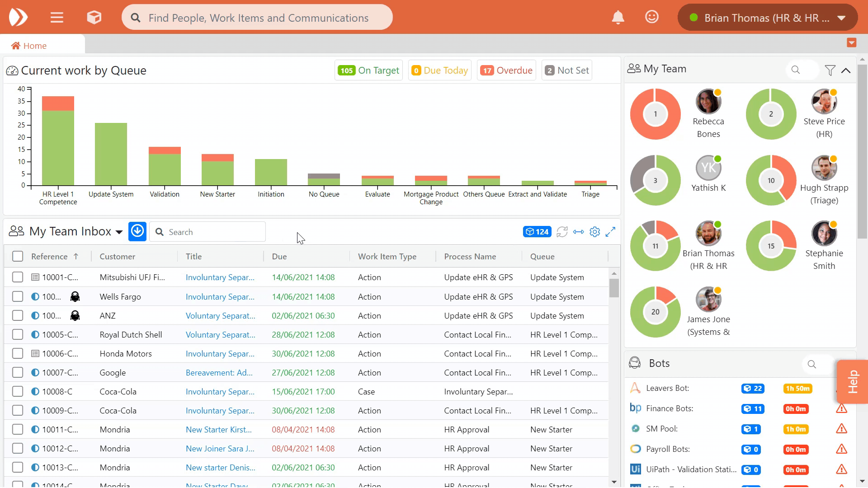Filter the chart by Overdue items
Image resolution: width=868 pixels, height=488 pixels.
[x=506, y=70]
